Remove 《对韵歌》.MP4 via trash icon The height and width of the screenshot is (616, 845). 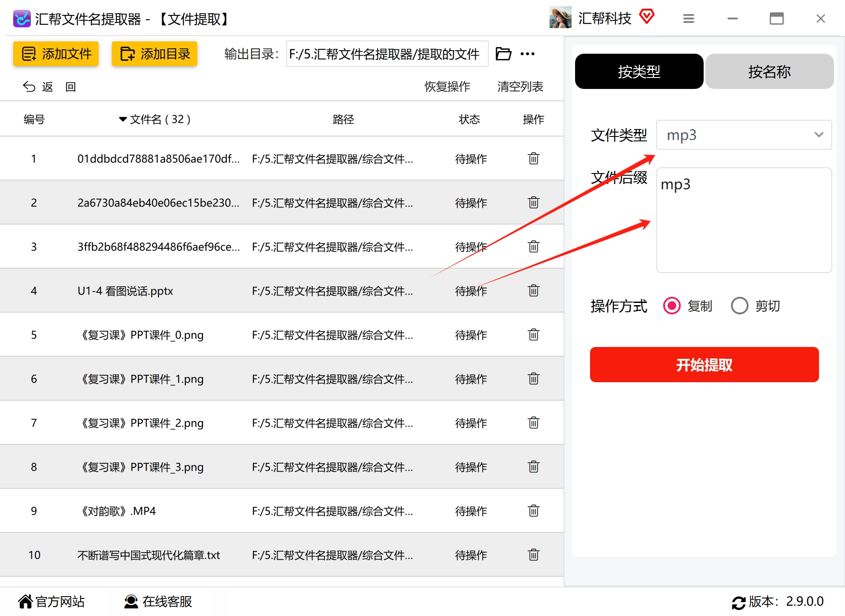[533, 511]
